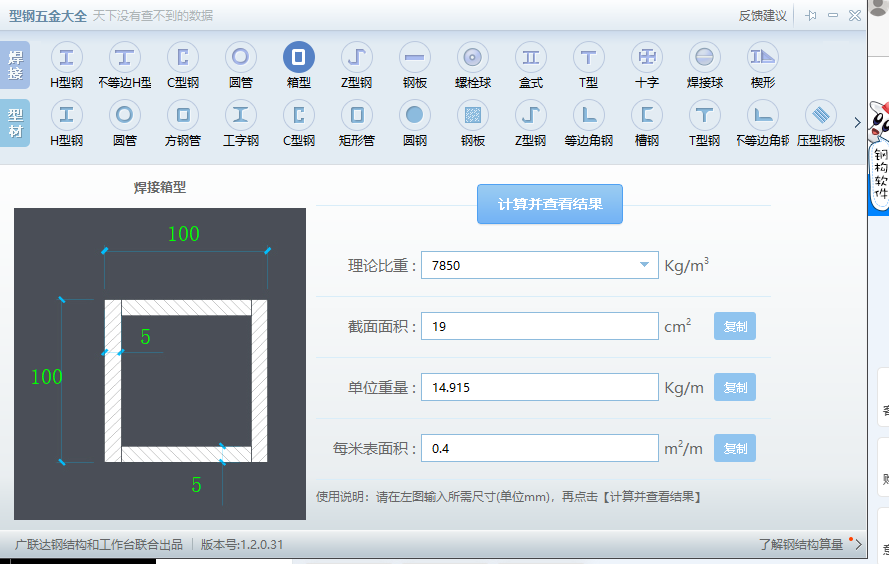Select the 箱型 box section icon

(299, 57)
